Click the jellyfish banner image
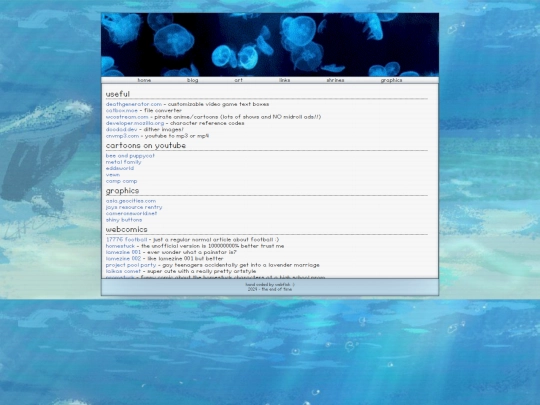 tap(270, 45)
